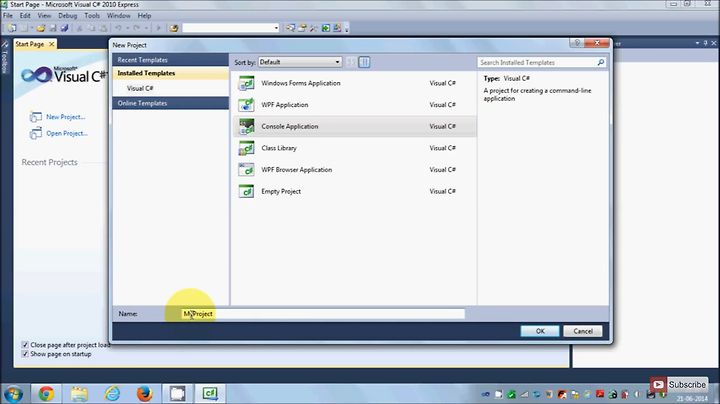Select the Empty Project template icon
The width and height of the screenshot is (720, 404).
(247, 191)
